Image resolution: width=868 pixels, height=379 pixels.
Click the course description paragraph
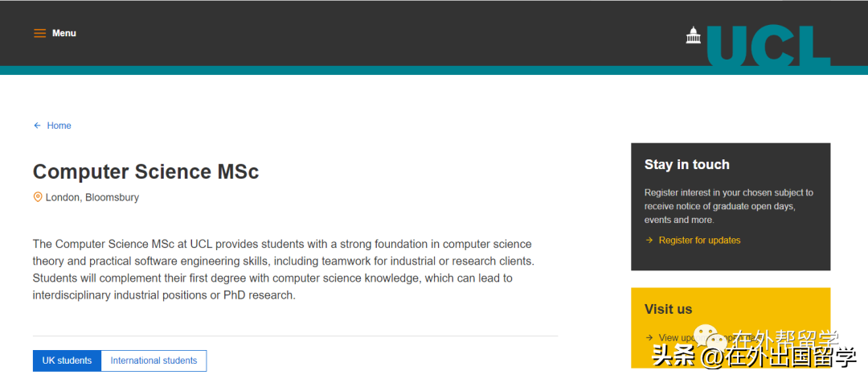point(284,270)
